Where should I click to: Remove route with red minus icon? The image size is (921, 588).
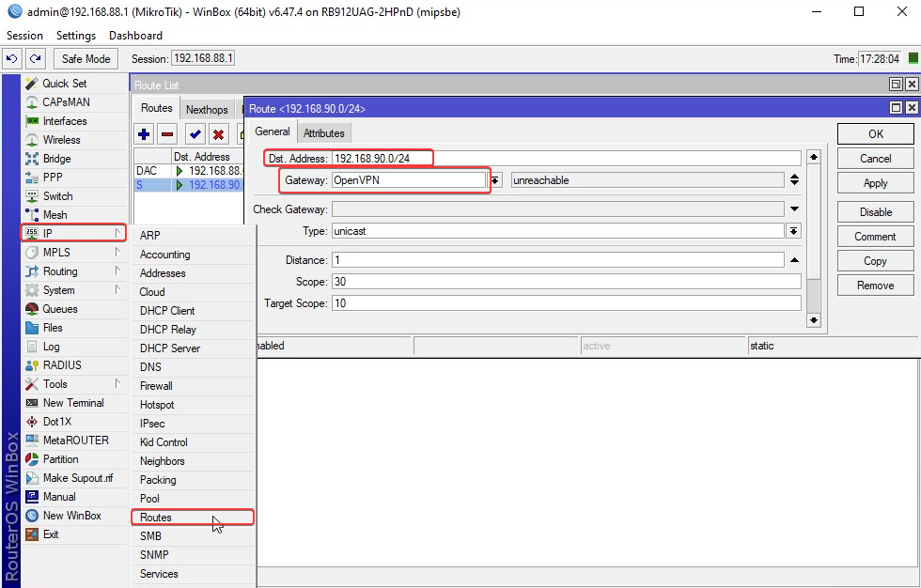tap(167, 134)
